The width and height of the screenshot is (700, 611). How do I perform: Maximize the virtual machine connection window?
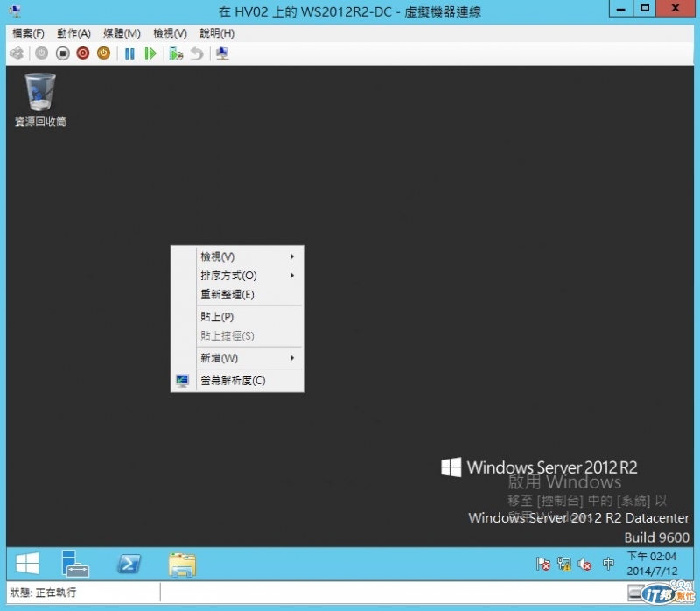[645, 9]
